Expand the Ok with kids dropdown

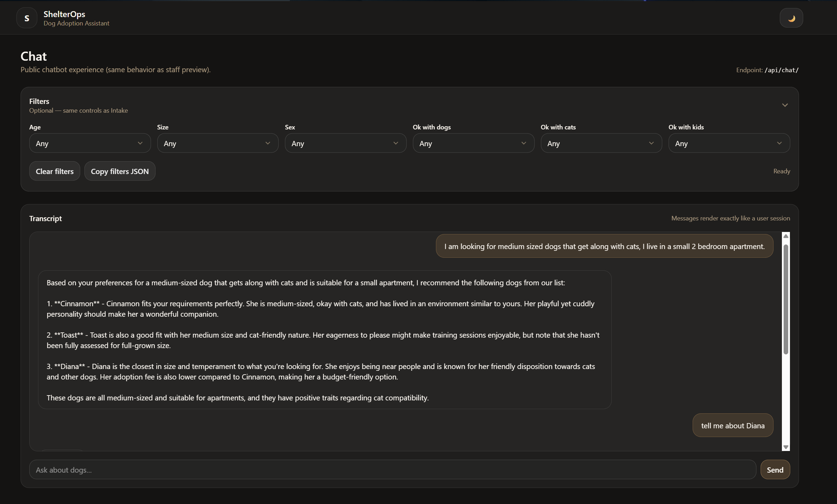pyautogui.click(x=729, y=143)
